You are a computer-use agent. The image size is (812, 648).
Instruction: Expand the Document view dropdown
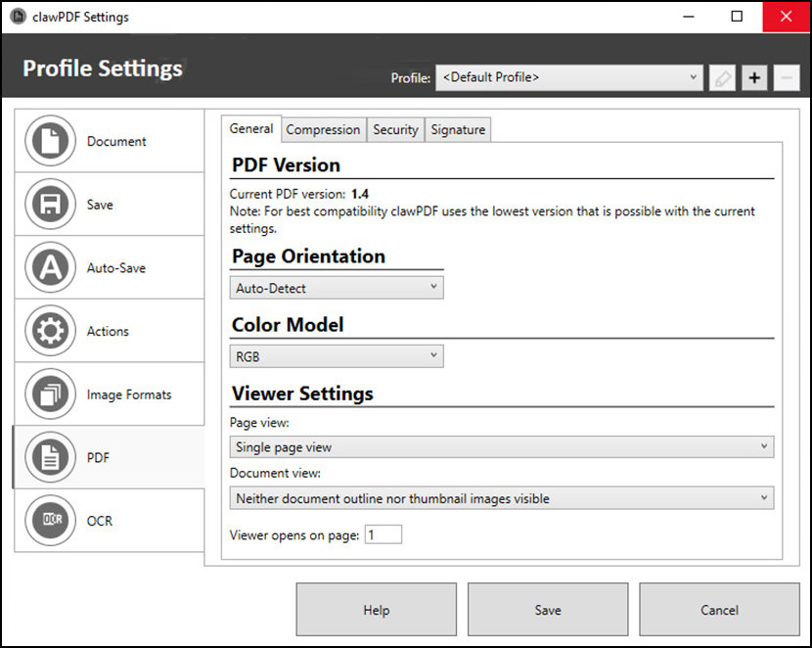tap(503, 498)
